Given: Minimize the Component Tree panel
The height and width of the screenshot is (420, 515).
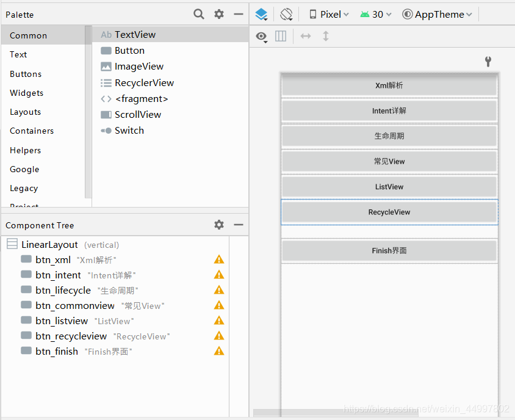Looking at the screenshot, I should 239,225.
